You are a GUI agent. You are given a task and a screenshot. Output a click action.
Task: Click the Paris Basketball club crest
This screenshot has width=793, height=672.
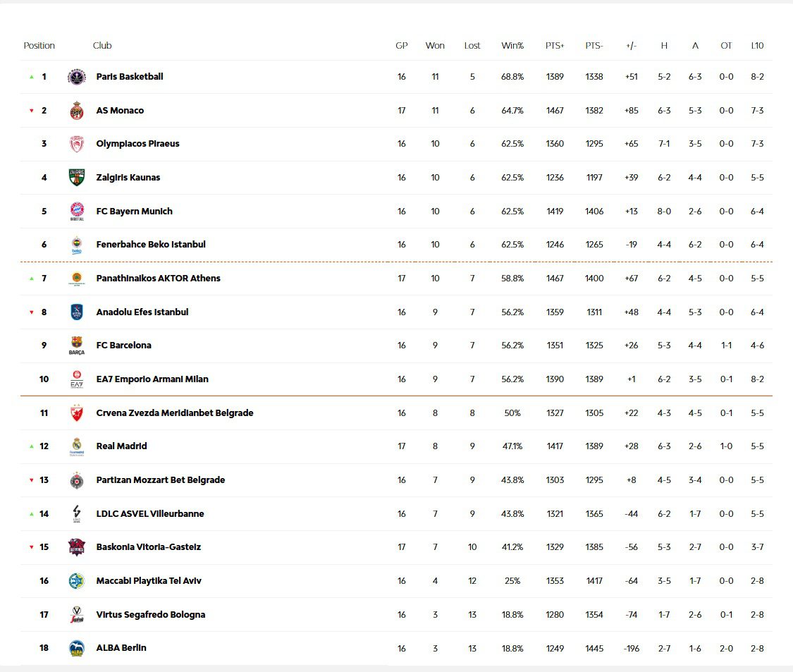click(76, 76)
